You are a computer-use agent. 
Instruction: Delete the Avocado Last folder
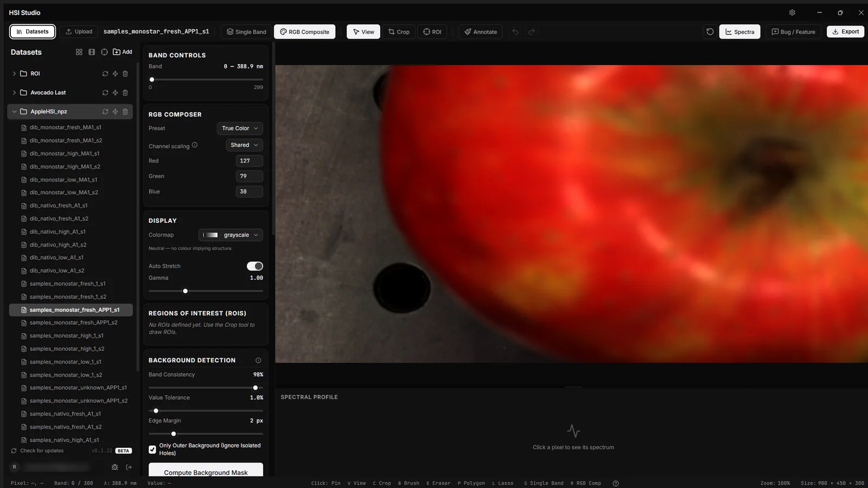pyautogui.click(x=125, y=93)
